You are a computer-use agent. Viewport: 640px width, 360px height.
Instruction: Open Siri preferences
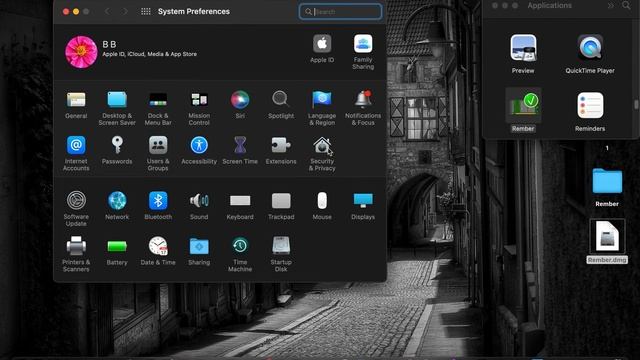[240, 105]
